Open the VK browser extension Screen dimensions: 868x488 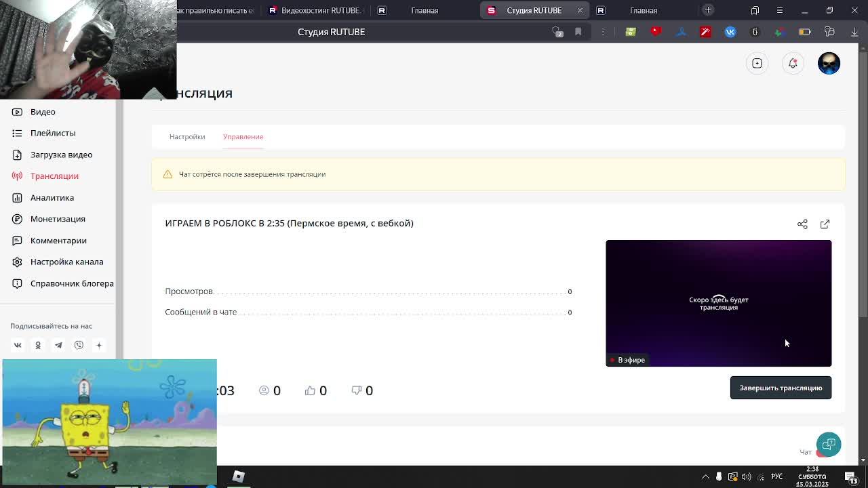coord(730,32)
